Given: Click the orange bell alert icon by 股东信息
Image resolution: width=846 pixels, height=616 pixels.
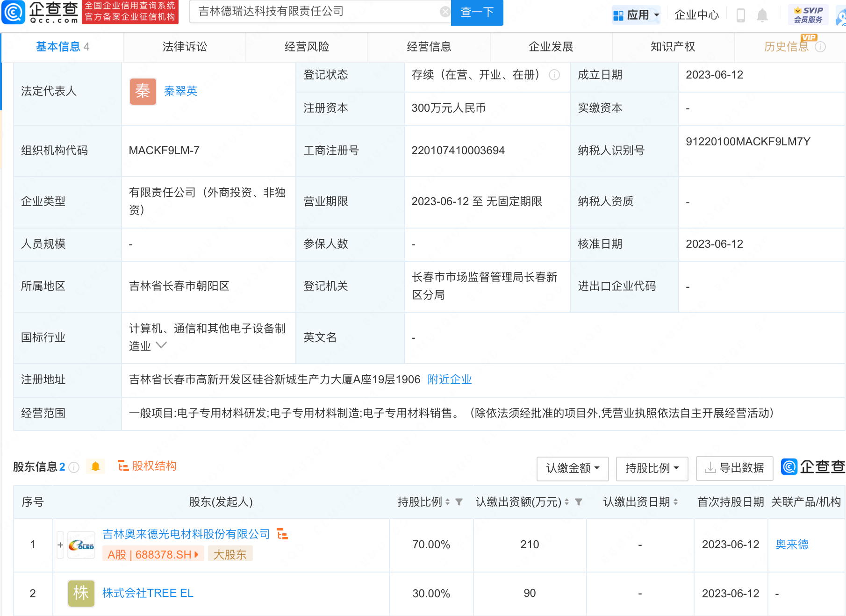Looking at the screenshot, I should click(96, 466).
